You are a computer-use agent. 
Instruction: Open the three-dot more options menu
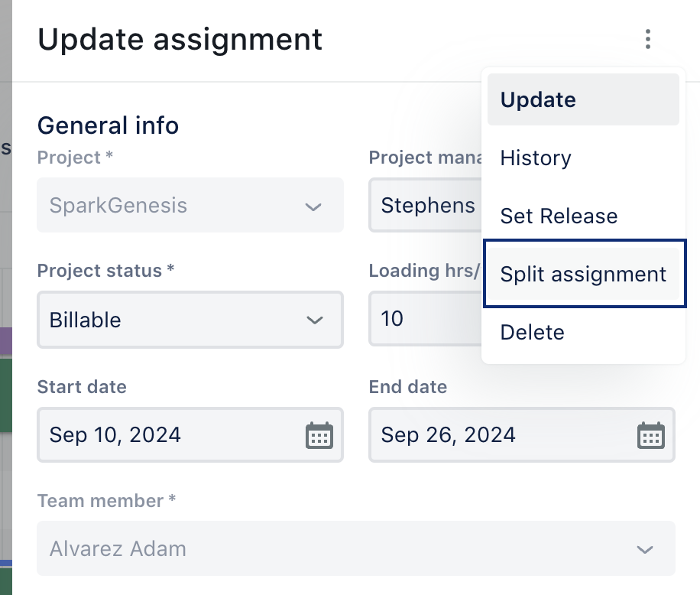click(x=648, y=39)
